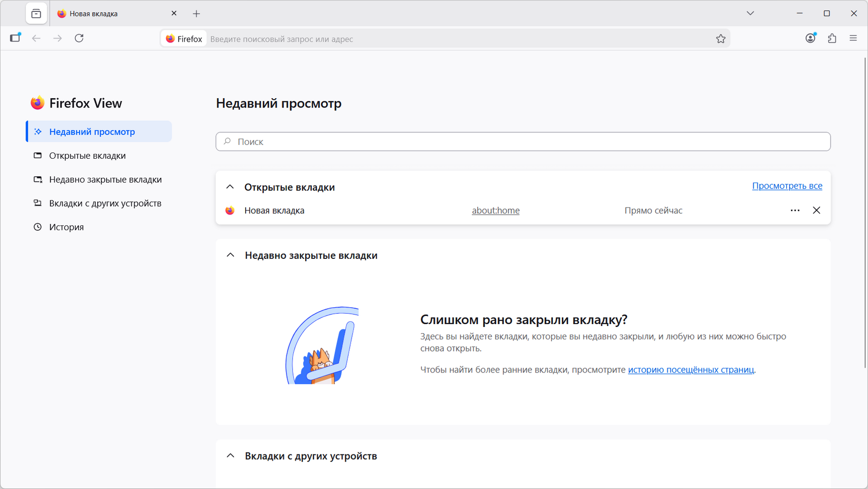This screenshot has width=868, height=489.
Task: Switch to Вкладки с других устройств section
Action: [105, 203]
